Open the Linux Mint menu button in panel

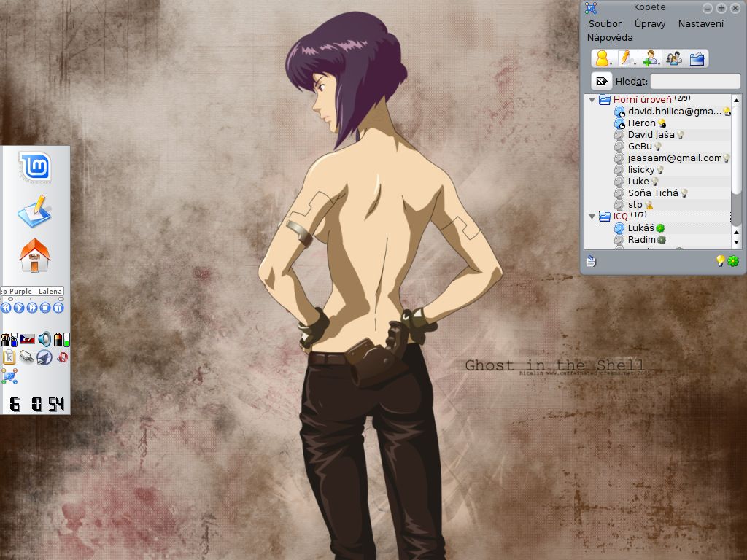(35, 167)
